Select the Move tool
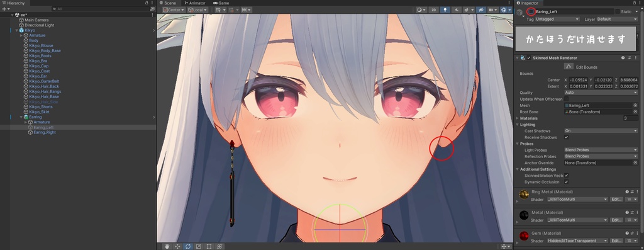Image resolution: width=644 pixels, height=250 pixels. click(x=177, y=246)
